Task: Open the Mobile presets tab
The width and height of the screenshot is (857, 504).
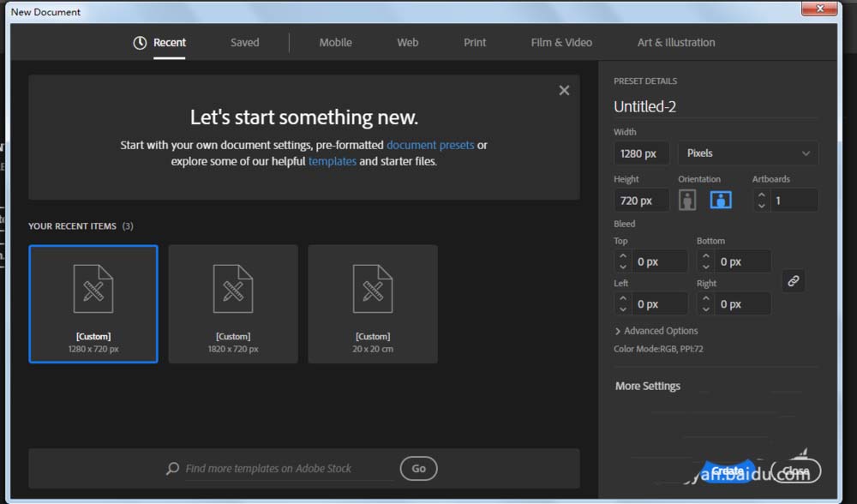Action: [x=336, y=43]
